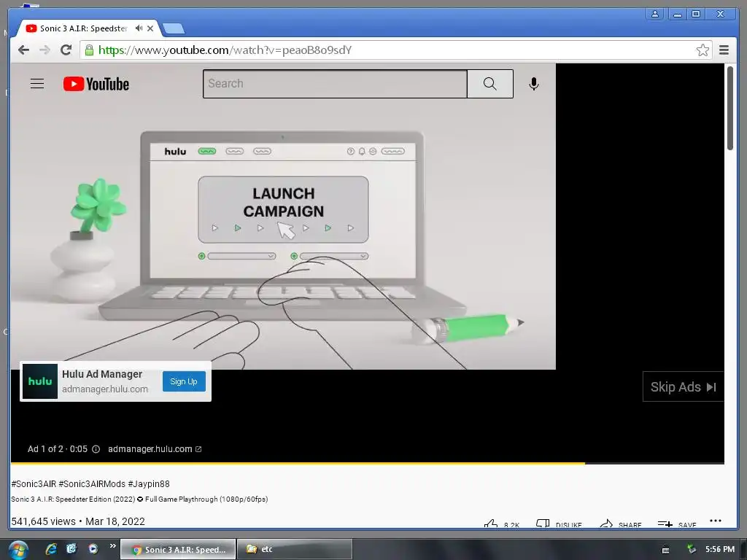
Task: Go back with the browser back arrow
Action: pyautogui.click(x=23, y=50)
